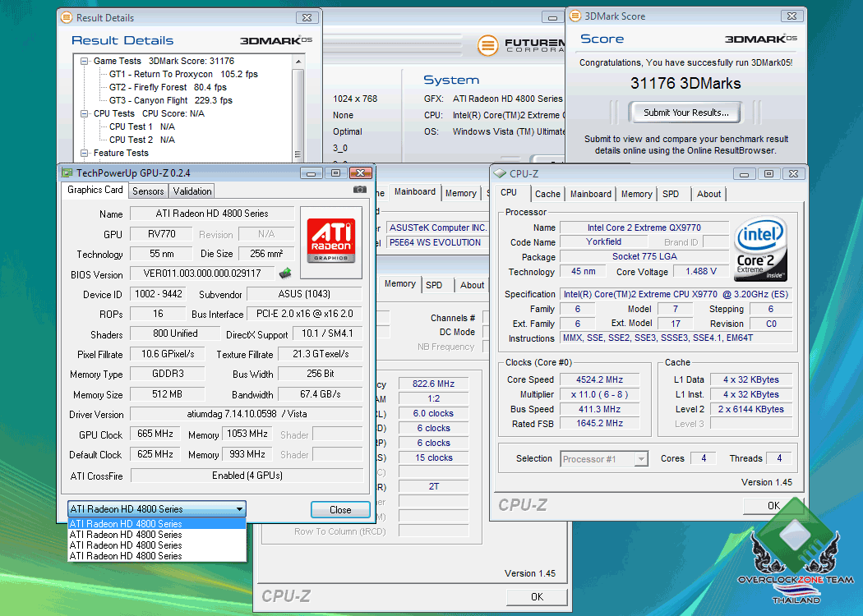The width and height of the screenshot is (863, 616).
Task: Open the GPU selection dropdown in GPU-Z
Action: (x=239, y=508)
